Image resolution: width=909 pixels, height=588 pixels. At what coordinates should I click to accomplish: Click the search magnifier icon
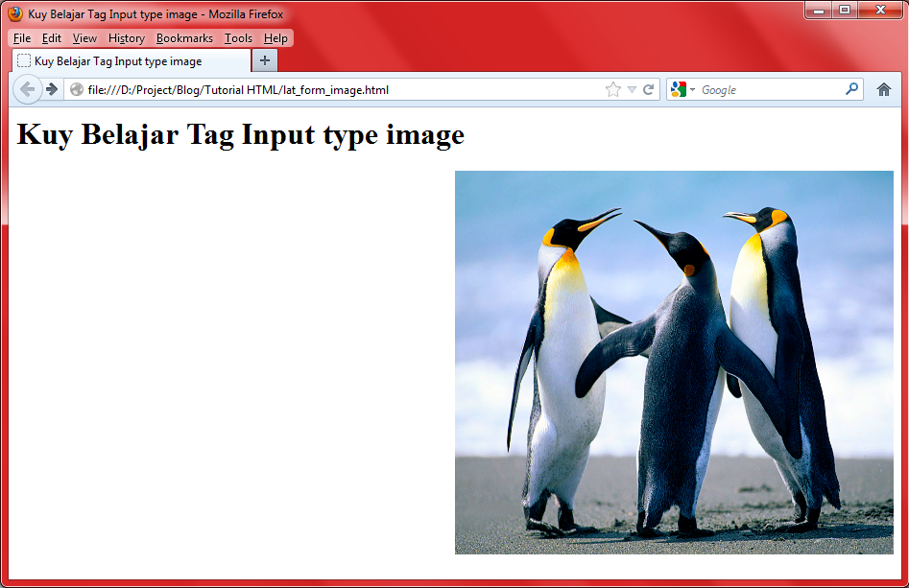851,88
